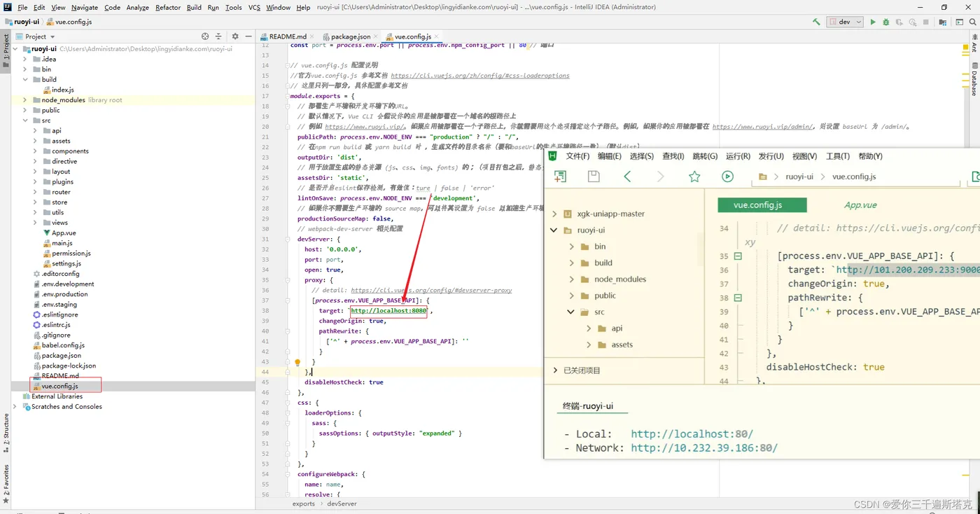Open the http://localhost:80/ terminal link

692,434
